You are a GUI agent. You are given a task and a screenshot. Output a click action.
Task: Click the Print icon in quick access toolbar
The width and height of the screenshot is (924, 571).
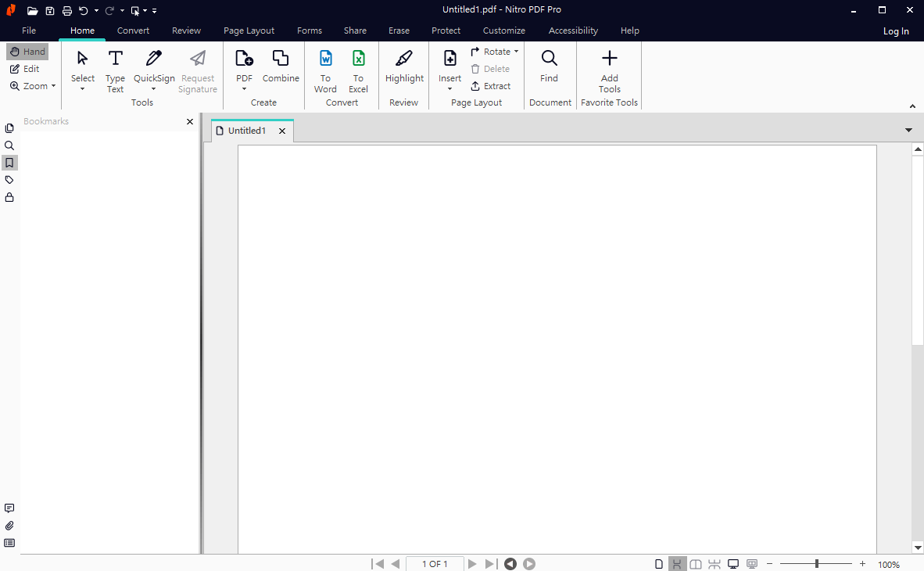[x=67, y=11]
